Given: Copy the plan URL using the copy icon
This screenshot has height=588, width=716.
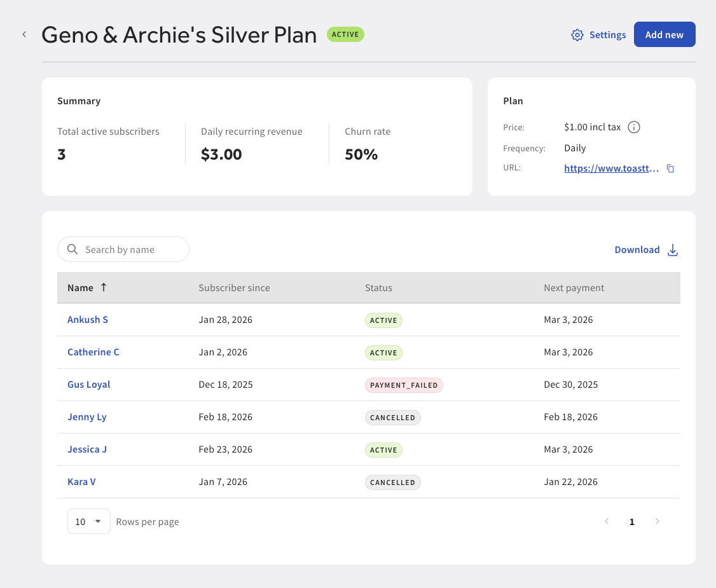Looking at the screenshot, I should [x=671, y=168].
